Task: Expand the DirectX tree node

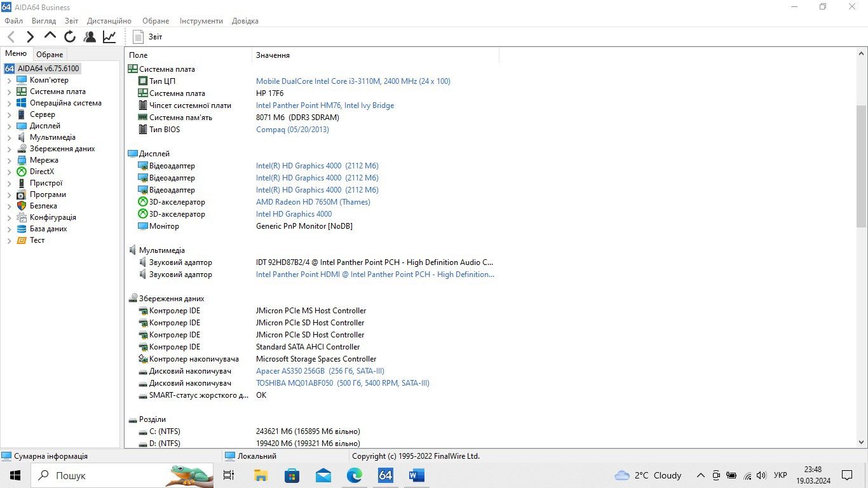Action: click(x=9, y=172)
